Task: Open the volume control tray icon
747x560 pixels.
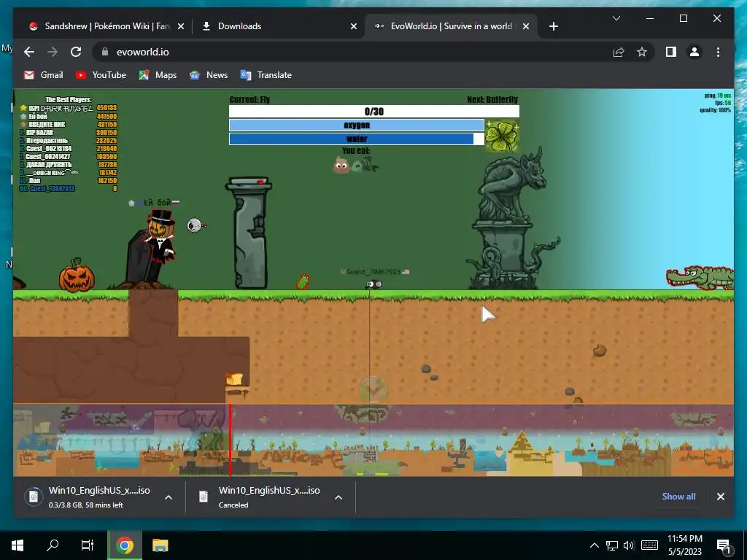Action: tap(629, 545)
